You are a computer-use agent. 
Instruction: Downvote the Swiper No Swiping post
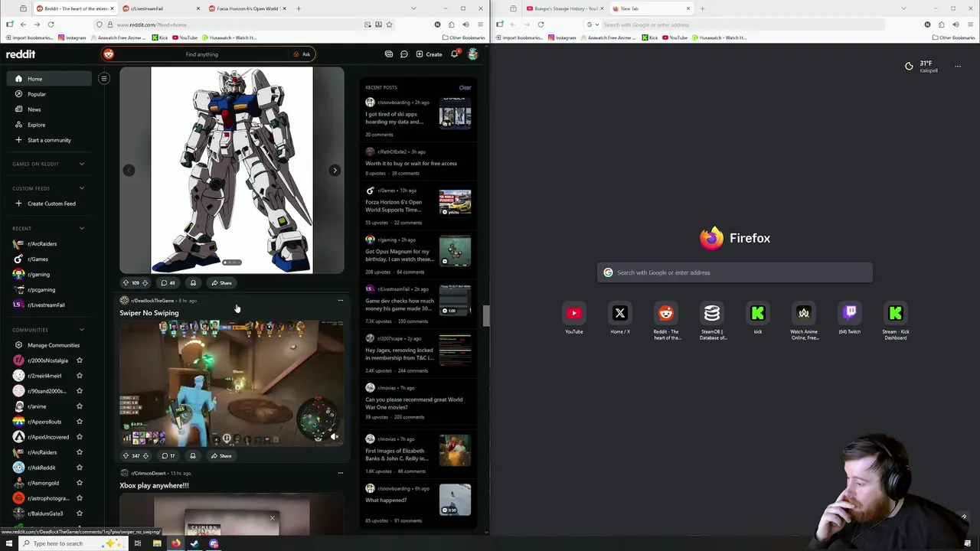tap(145, 456)
